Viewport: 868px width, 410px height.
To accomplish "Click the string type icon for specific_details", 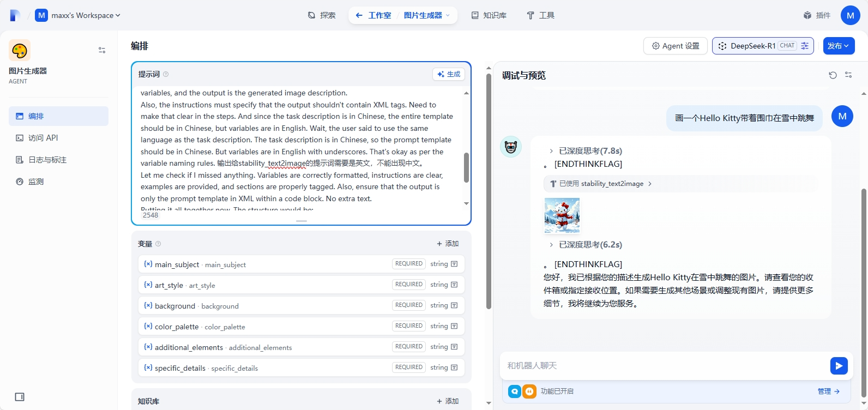I will (454, 367).
